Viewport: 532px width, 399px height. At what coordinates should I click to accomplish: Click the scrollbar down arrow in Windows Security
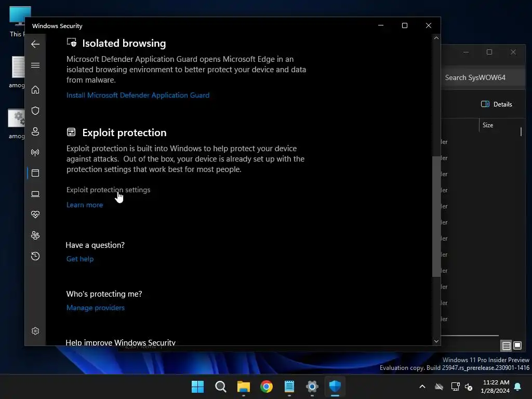point(436,341)
